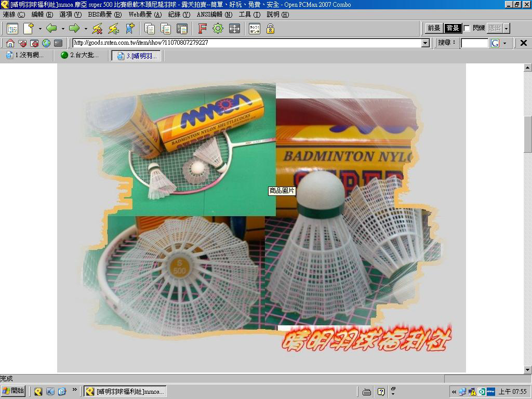This screenshot has height=399, width=532.
Task: Open the on-screen keyboard tray icon
Action: click(x=367, y=392)
